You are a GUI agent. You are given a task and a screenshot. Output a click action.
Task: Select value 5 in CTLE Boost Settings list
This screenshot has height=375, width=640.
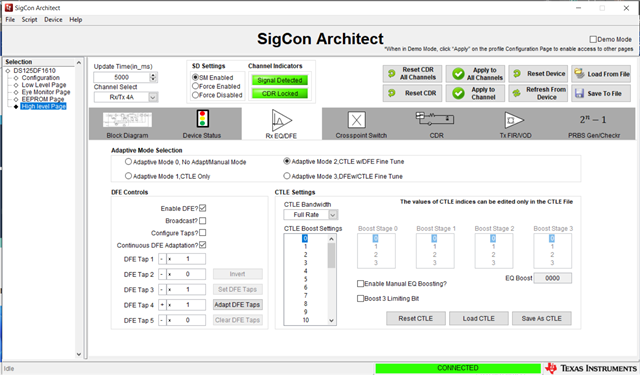[305, 279]
